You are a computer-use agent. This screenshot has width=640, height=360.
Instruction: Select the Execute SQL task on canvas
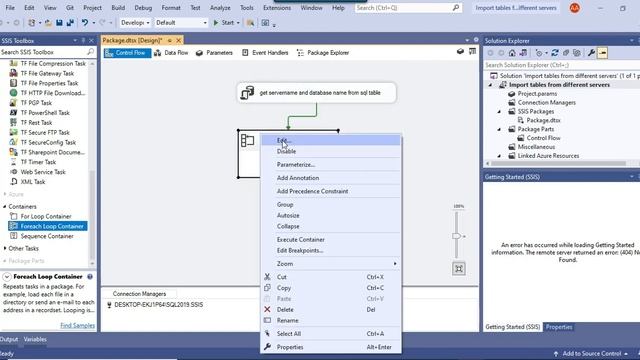pos(316,93)
